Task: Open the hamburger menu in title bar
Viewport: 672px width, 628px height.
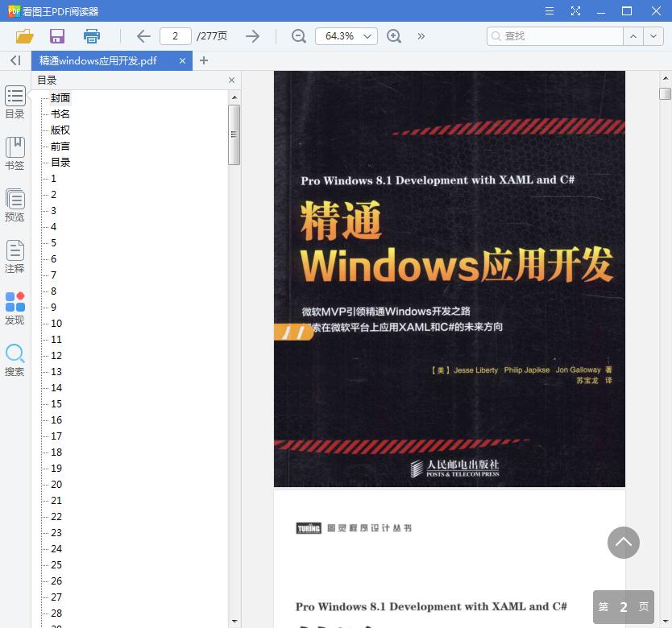Action: pyautogui.click(x=549, y=11)
